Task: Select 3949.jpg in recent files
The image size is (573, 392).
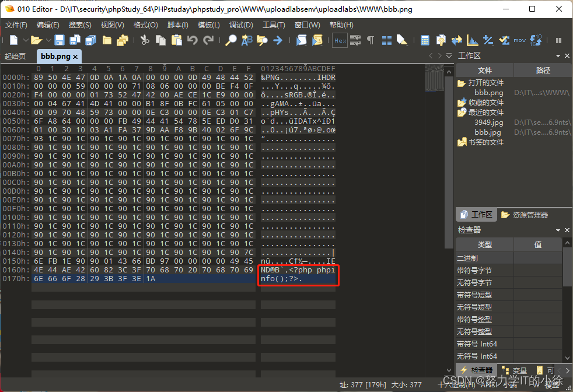Action: click(x=488, y=122)
